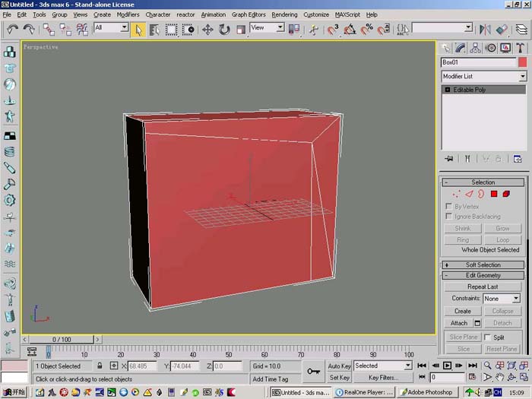Collapse the Edit Geometry rollout

click(483, 275)
